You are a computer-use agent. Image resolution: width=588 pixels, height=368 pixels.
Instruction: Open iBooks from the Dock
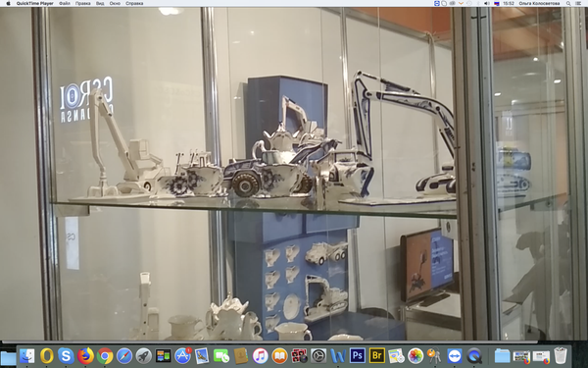pos(279,355)
